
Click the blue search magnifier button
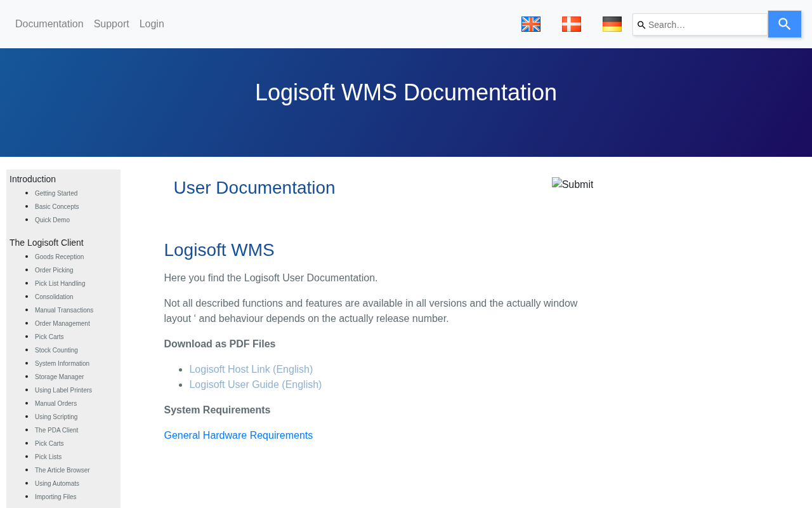pos(785,24)
